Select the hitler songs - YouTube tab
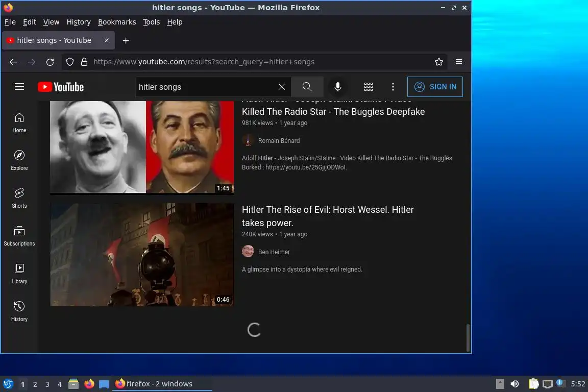The height and width of the screenshot is (392, 588). tap(58, 40)
